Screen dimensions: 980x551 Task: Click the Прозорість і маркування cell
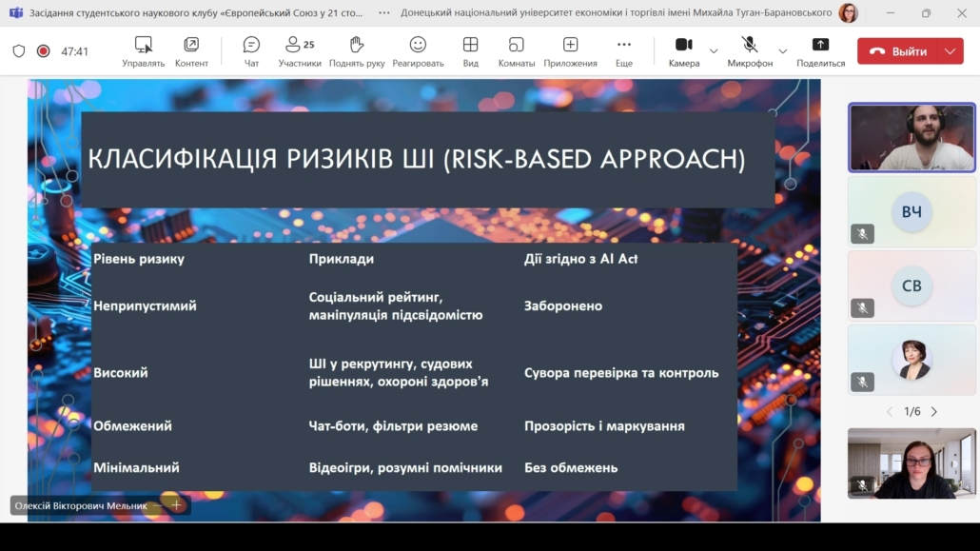click(604, 426)
